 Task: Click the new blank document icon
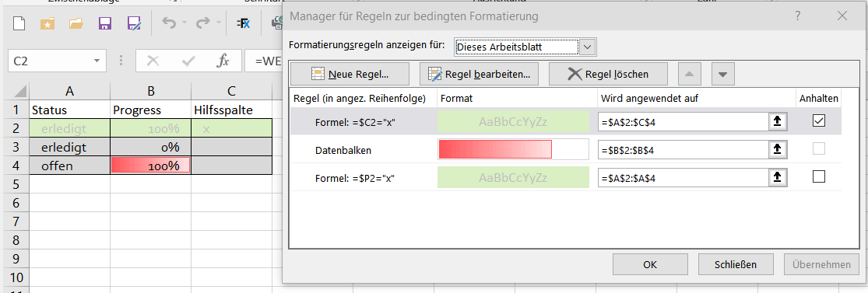click(19, 23)
